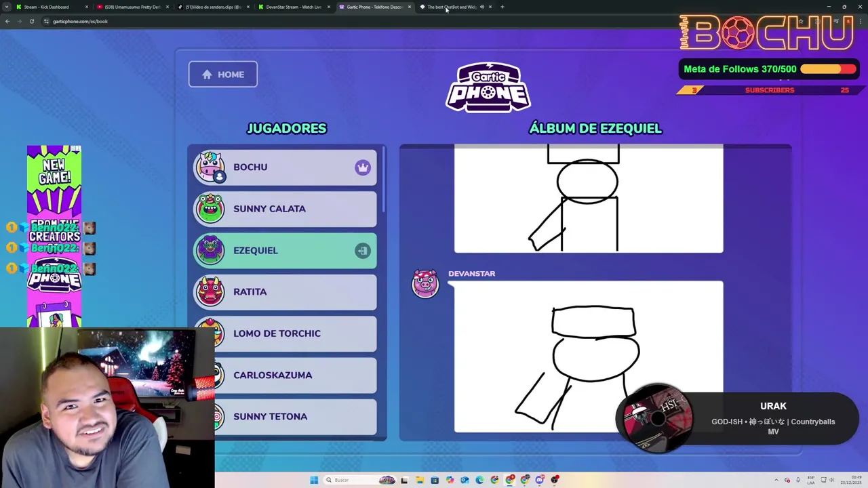Open DEVANSTAR's drawing in the album
The width and height of the screenshot is (868, 488).
tap(589, 357)
